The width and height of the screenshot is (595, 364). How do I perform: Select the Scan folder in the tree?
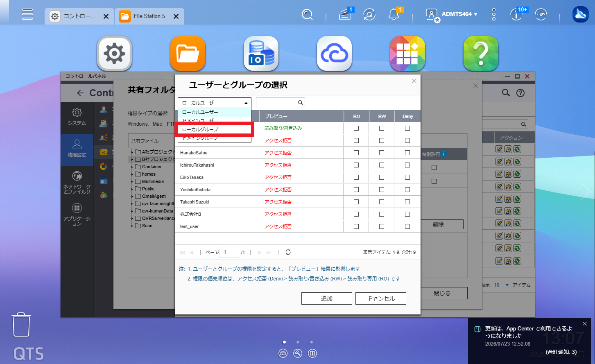click(147, 226)
